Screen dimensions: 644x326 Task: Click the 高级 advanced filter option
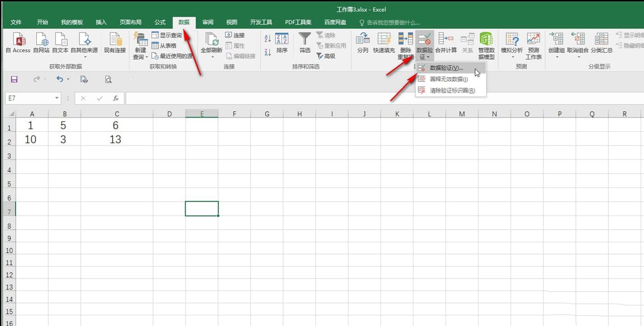(x=326, y=56)
